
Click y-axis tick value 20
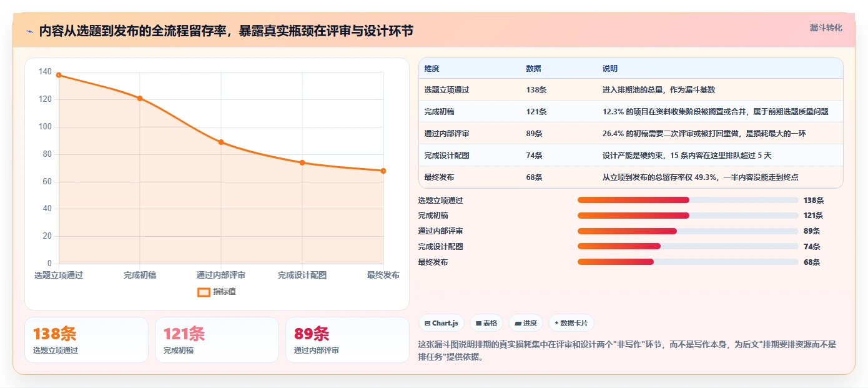47,236
